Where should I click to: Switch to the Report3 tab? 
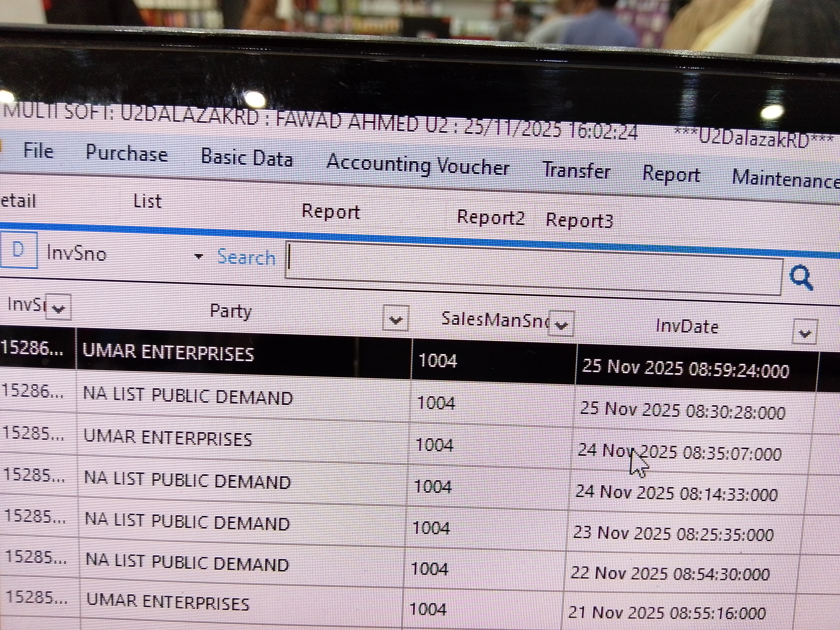[579, 221]
